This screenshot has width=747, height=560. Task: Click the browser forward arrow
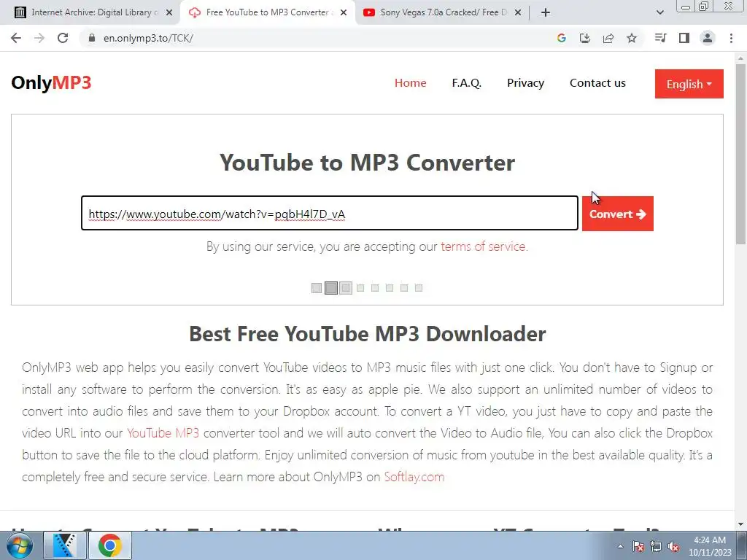tap(39, 38)
